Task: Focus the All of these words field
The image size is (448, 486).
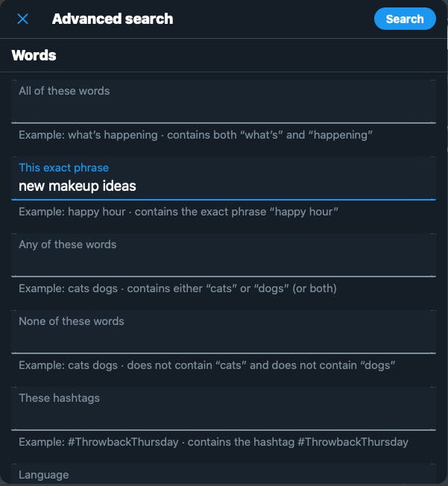Action: pos(224,101)
